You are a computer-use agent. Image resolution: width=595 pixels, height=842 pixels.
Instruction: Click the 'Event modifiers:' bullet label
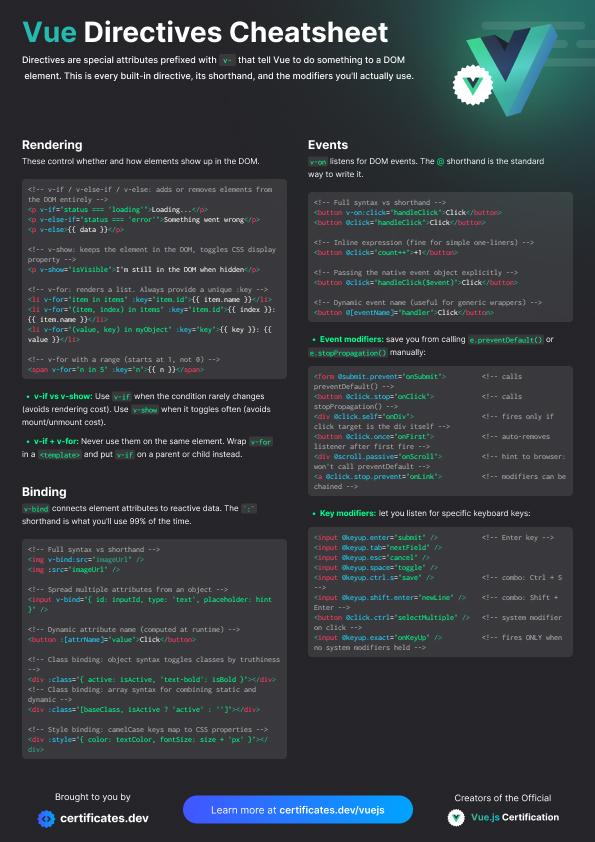352,339
